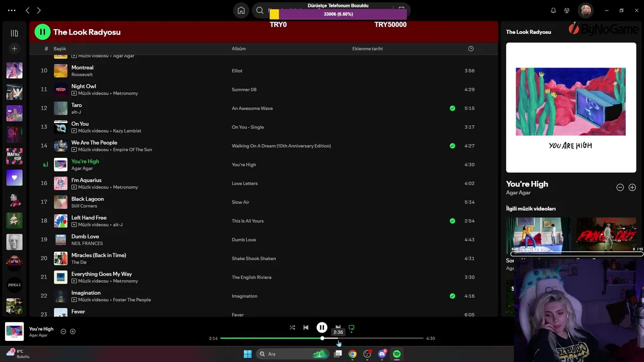Toggle saved checkmark for We Are The People
The image size is (644, 362).
coord(452,146)
